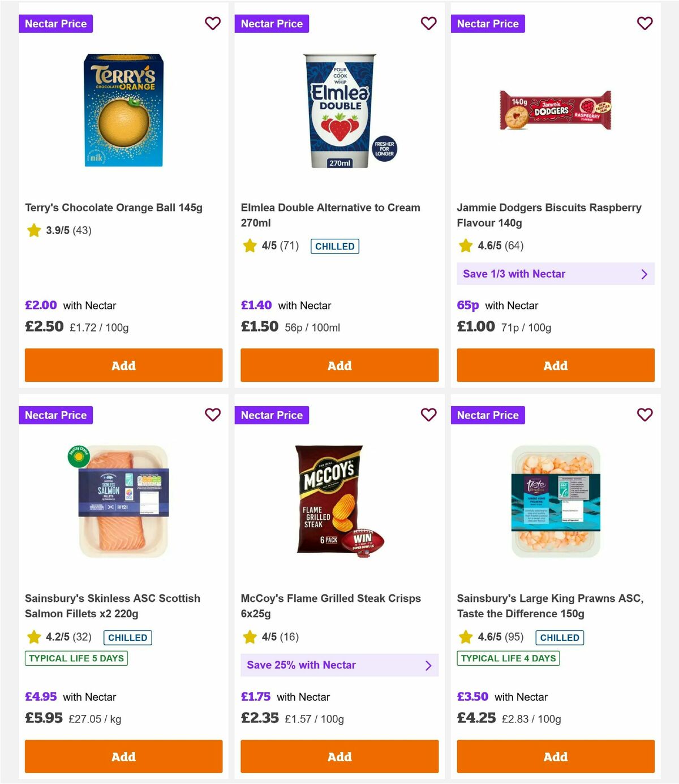Click the heart icon on Elmlea Double Alternative
This screenshot has height=784, width=679.
(x=428, y=24)
